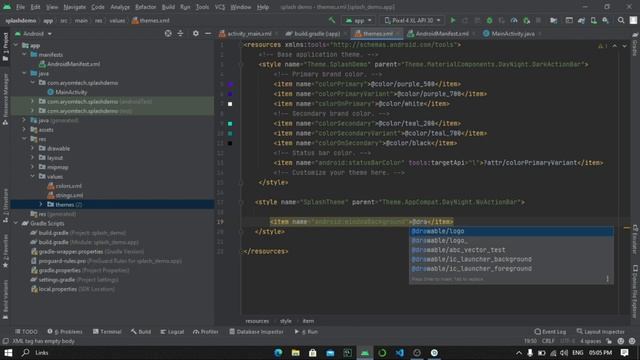Start debugging with the green bug icon

489,20
